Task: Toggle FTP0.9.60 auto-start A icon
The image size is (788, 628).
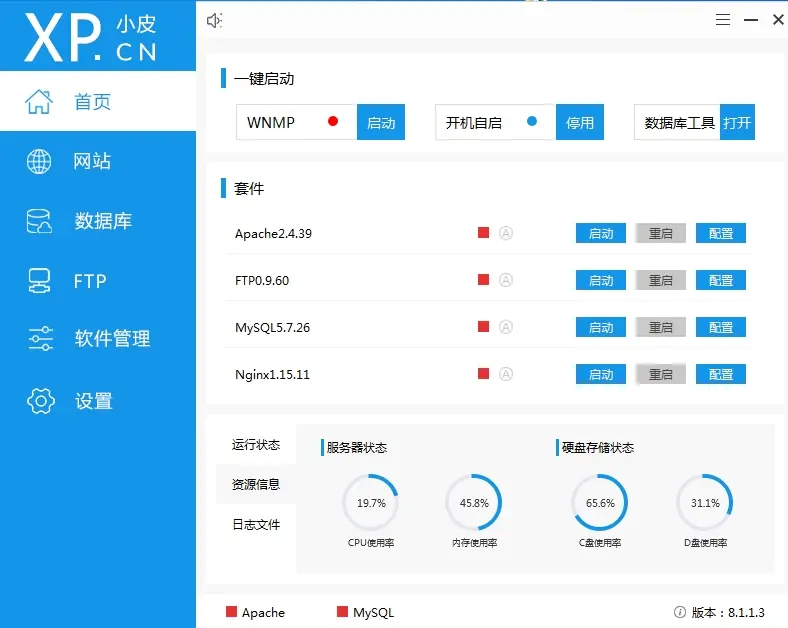Action: [506, 280]
